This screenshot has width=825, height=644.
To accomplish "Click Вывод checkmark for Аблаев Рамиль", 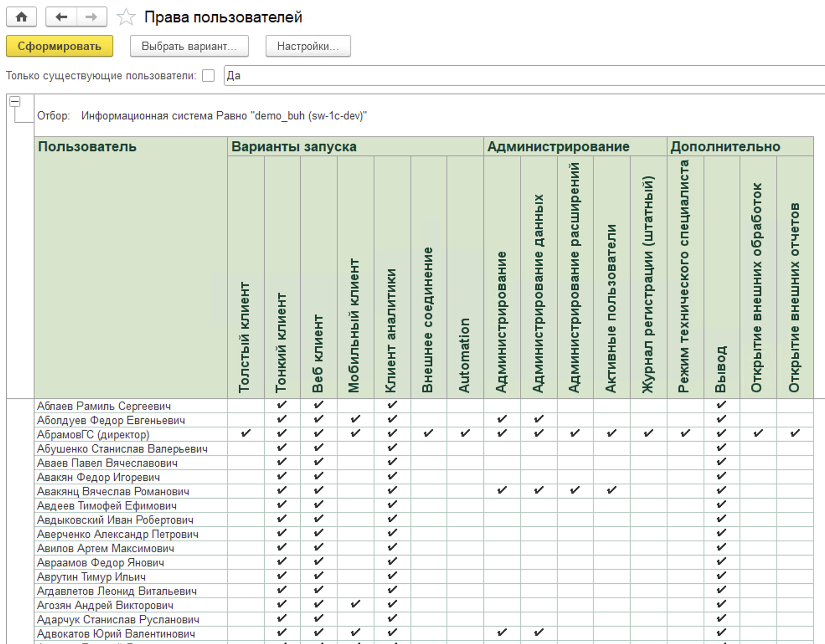I will (x=721, y=405).
